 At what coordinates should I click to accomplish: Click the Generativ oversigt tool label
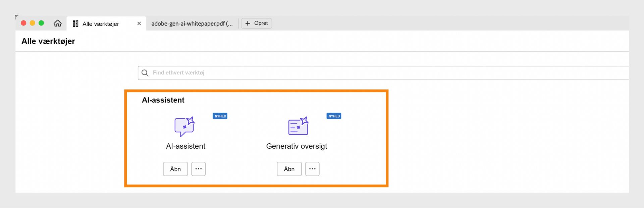click(x=297, y=146)
